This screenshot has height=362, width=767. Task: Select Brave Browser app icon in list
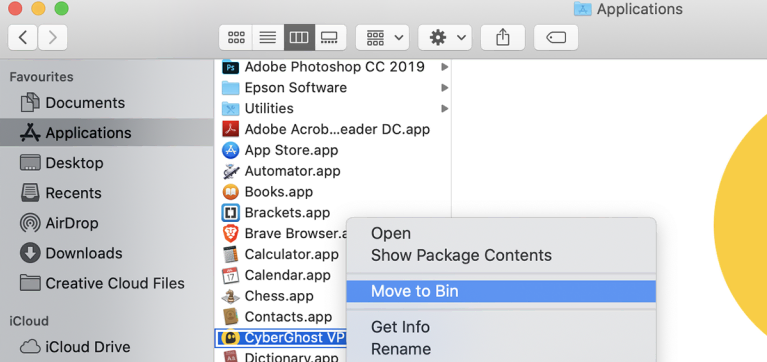point(230,234)
